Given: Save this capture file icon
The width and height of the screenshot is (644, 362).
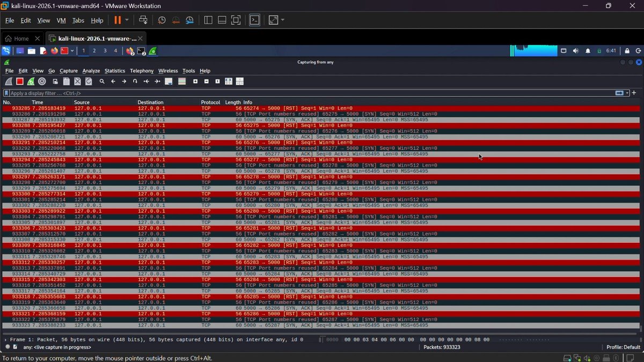Looking at the screenshot, I should click(x=67, y=81).
